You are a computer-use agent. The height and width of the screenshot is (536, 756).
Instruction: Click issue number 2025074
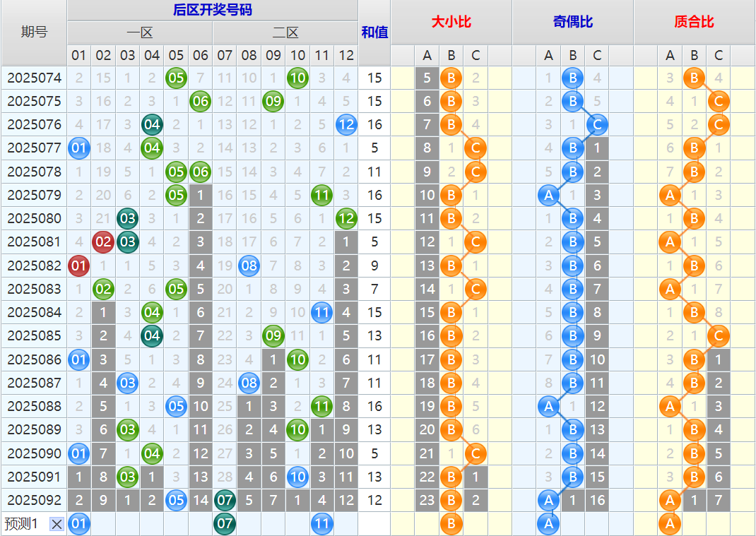click(34, 78)
